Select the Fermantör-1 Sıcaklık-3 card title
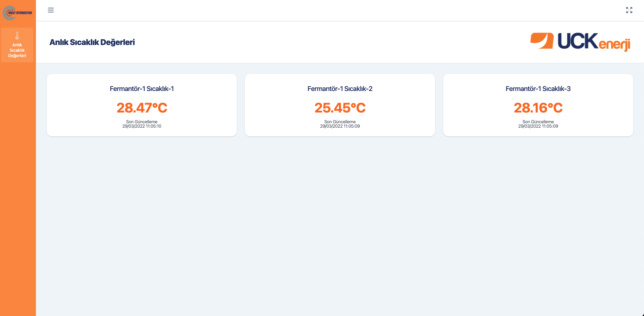The image size is (644, 316). [538, 89]
